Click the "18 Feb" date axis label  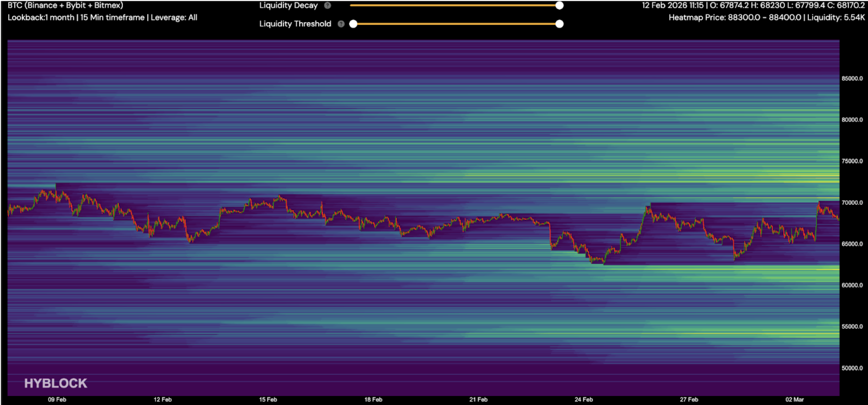click(x=373, y=399)
